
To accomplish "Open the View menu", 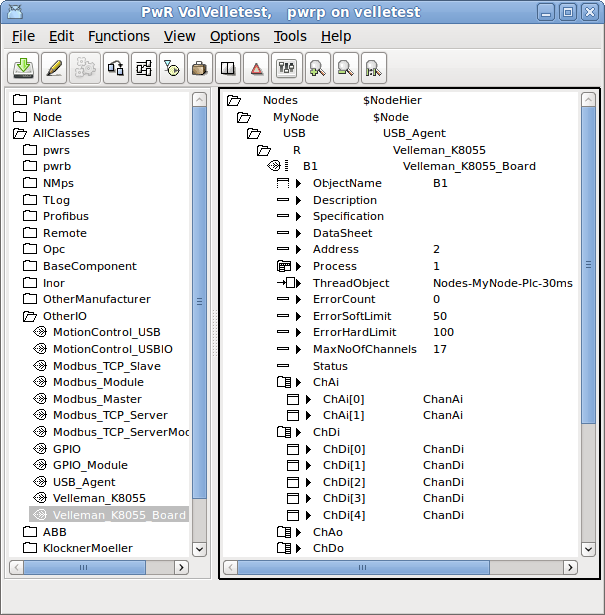I will [x=180, y=36].
